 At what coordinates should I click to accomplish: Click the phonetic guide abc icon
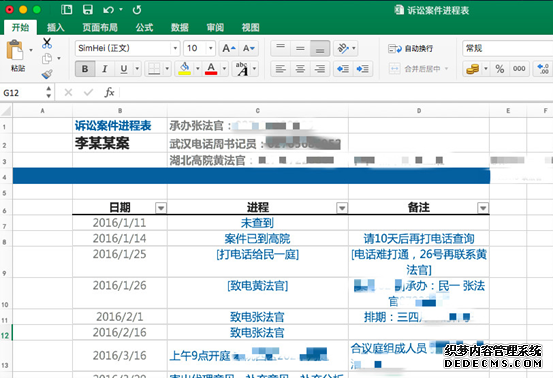[242, 69]
